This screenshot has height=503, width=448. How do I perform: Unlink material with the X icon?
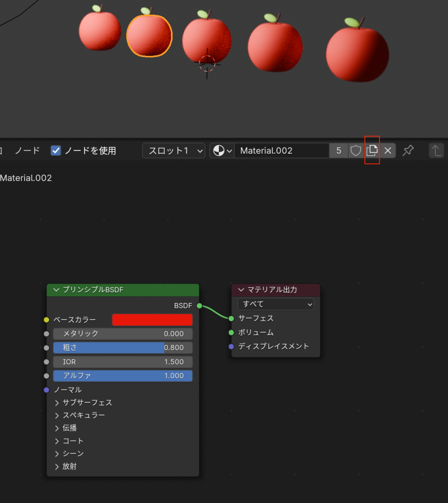pos(388,151)
